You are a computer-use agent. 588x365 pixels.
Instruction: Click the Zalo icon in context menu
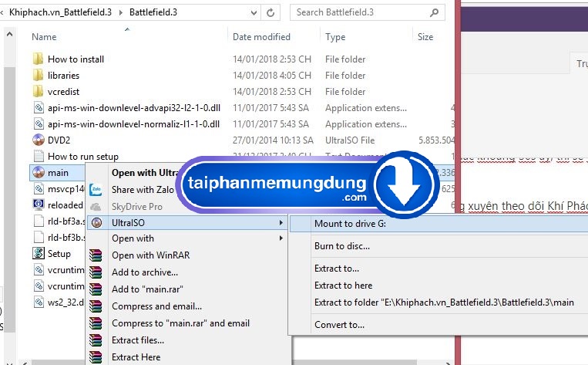(96, 190)
